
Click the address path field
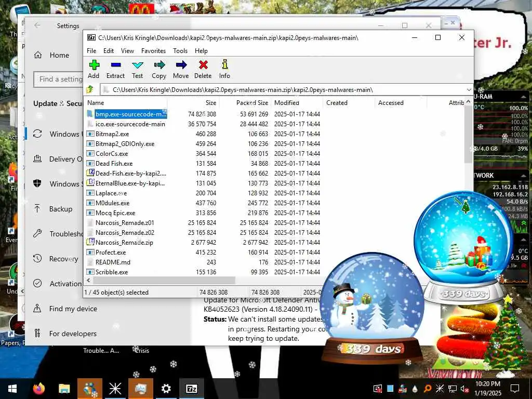point(283,90)
